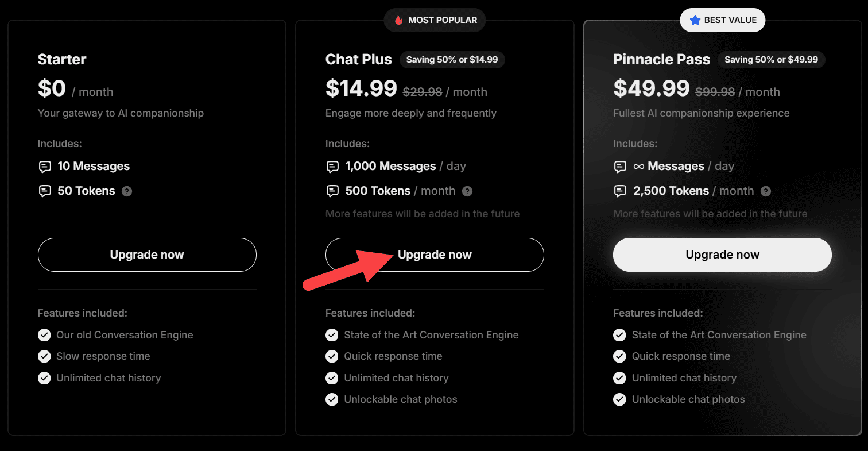Click the Starter plan's Upgrade now button

point(147,255)
